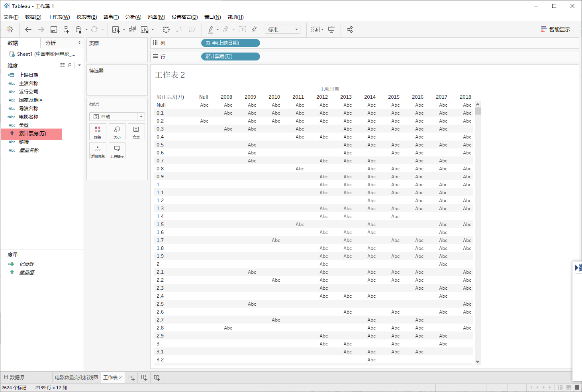582x392 pixels.
Task: Switch to the 分析 pane tab
Action: tap(62, 43)
